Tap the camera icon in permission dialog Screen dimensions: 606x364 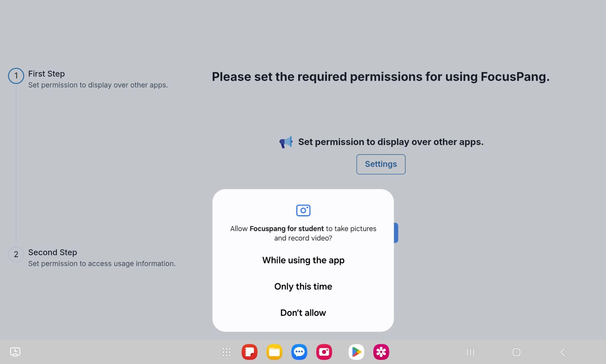coord(303,210)
